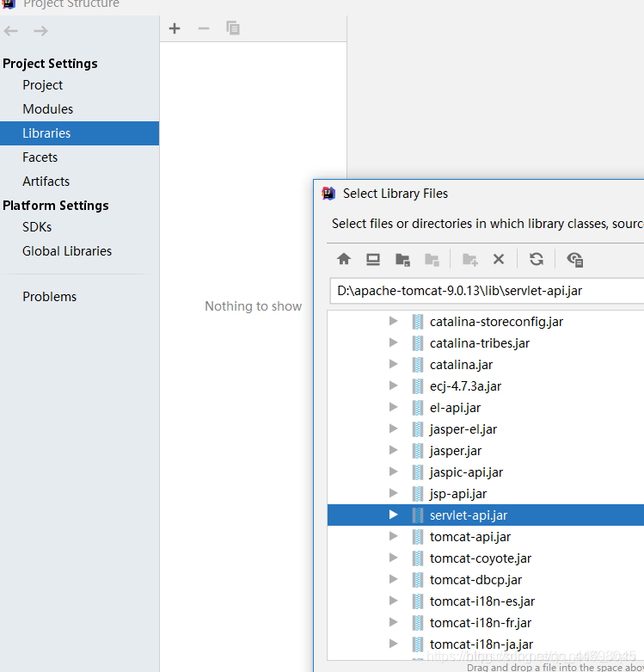644x672 pixels.
Task: Select catalina-tribes.jar file
Action: tap(480, 343)
